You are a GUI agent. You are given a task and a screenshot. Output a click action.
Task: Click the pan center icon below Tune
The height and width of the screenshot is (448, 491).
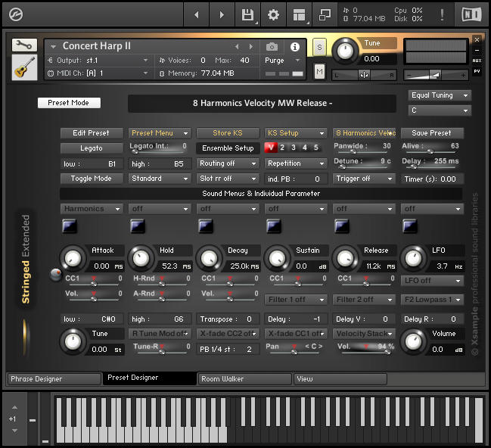[x=364, y=75]
